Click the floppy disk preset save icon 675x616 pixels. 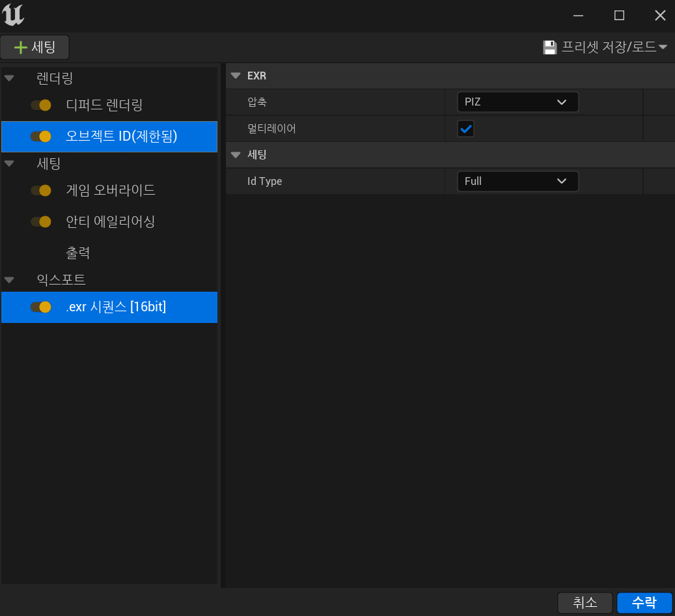pos(550,48)
